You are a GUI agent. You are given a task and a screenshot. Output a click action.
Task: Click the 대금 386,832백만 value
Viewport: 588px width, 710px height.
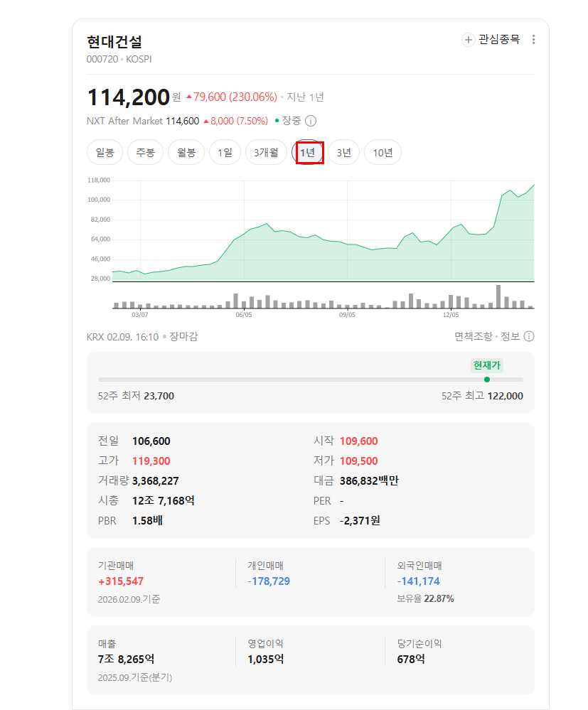369,481
